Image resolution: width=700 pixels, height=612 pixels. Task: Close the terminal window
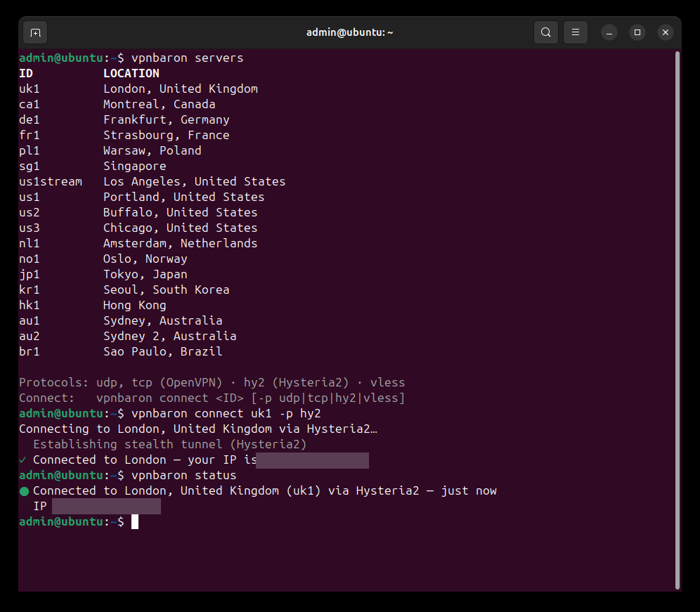(665, 32)
